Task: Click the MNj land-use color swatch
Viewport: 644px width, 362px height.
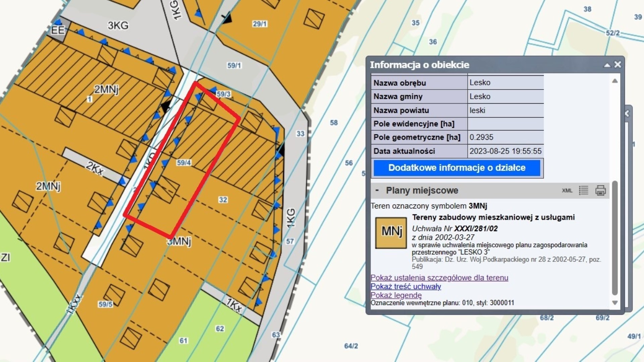Action: [x=391, y=233]
